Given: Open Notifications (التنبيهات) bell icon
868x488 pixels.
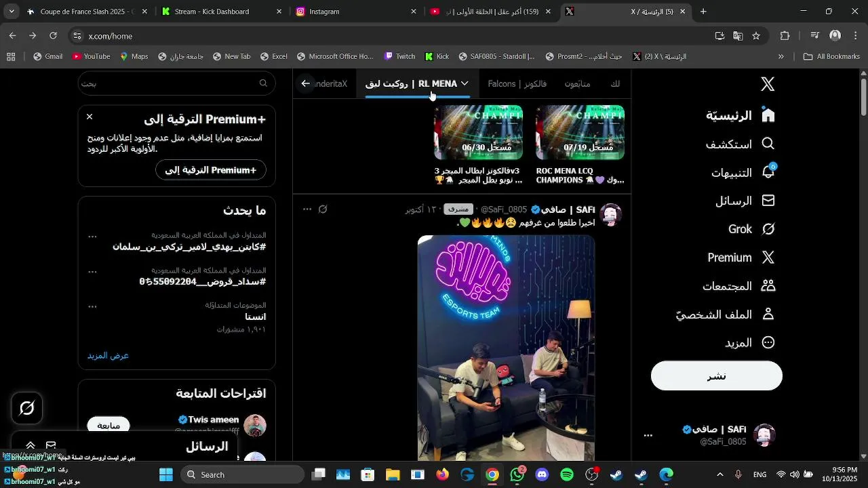Looking at the screenshot, I should (768, 172).
